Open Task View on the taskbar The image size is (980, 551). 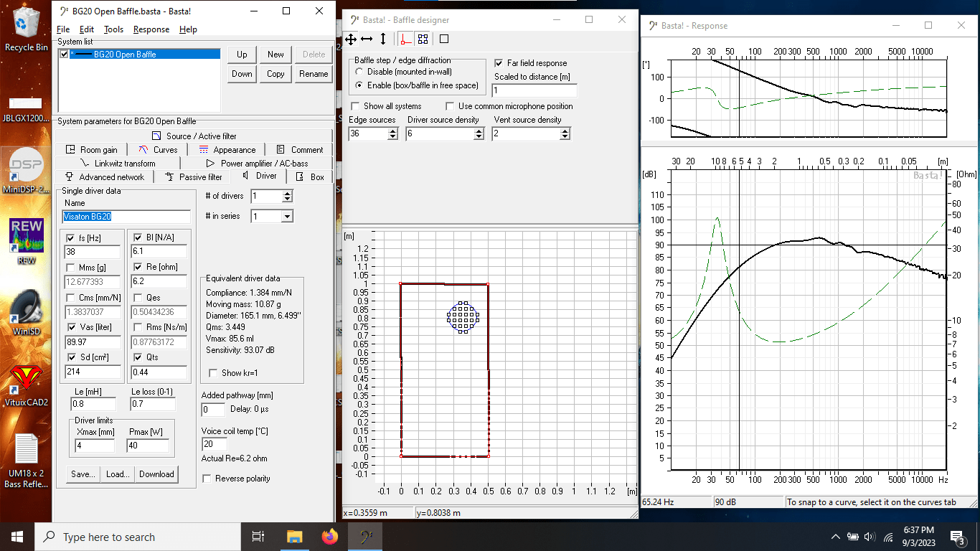click(258, 537)
